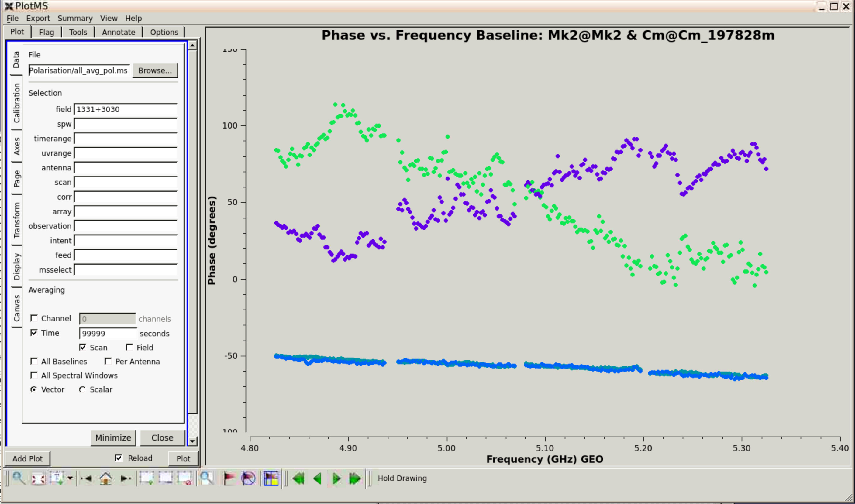Open the annotate tool dropdown arrow
This screenshot has width=855, height=504.
tap(70, 478)
